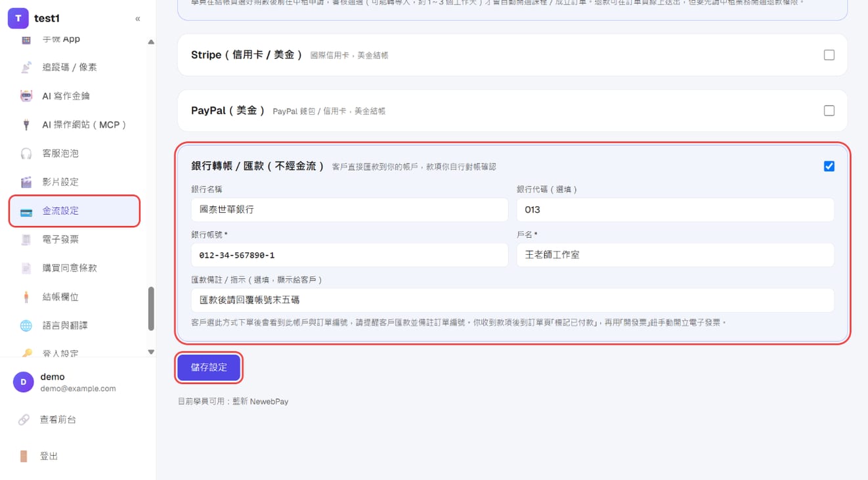Click the purchase agreement document icon

(x=26, y=268)
